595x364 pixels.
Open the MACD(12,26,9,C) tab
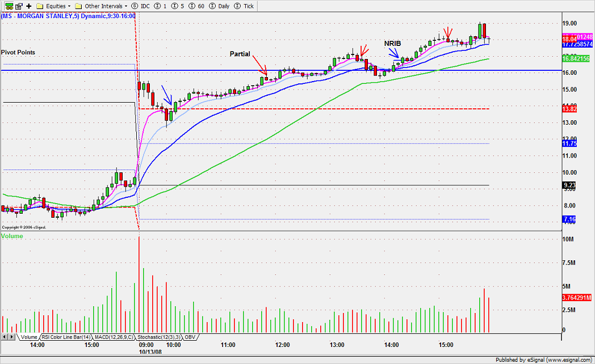(114, 337)
